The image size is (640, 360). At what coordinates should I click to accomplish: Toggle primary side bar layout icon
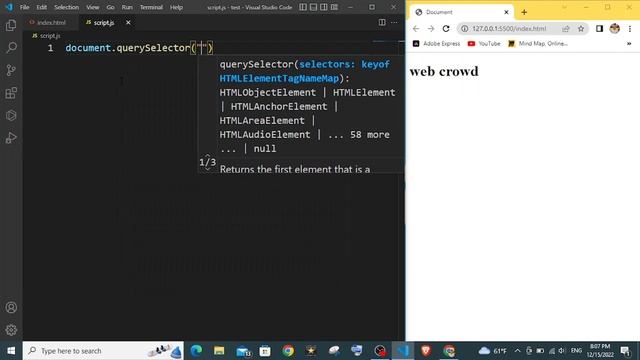303,7
